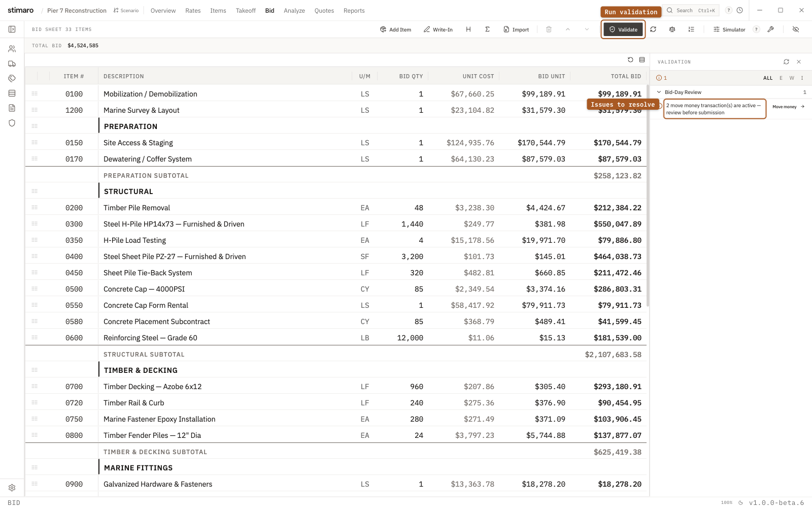This screenshot has height=508, width=812.
Task: Click the Add Item button
Action: (x=395, y=29)
